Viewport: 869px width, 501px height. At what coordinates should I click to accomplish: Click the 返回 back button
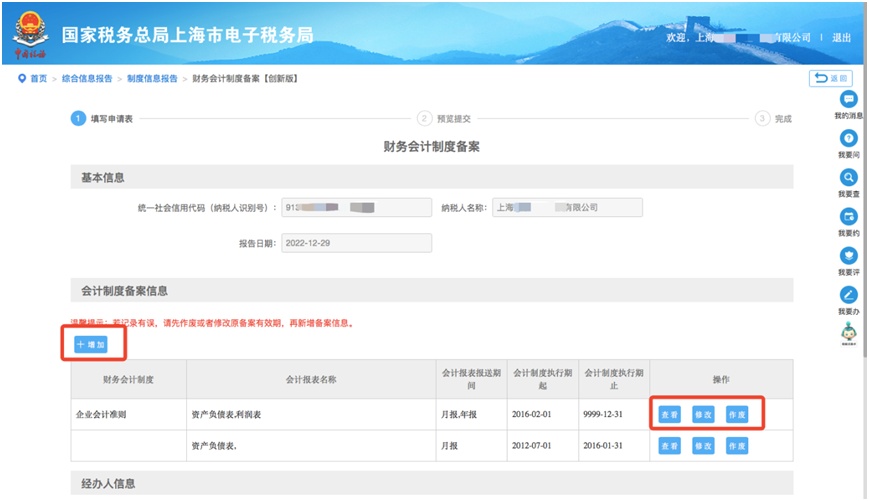click(x=830, y=79)
